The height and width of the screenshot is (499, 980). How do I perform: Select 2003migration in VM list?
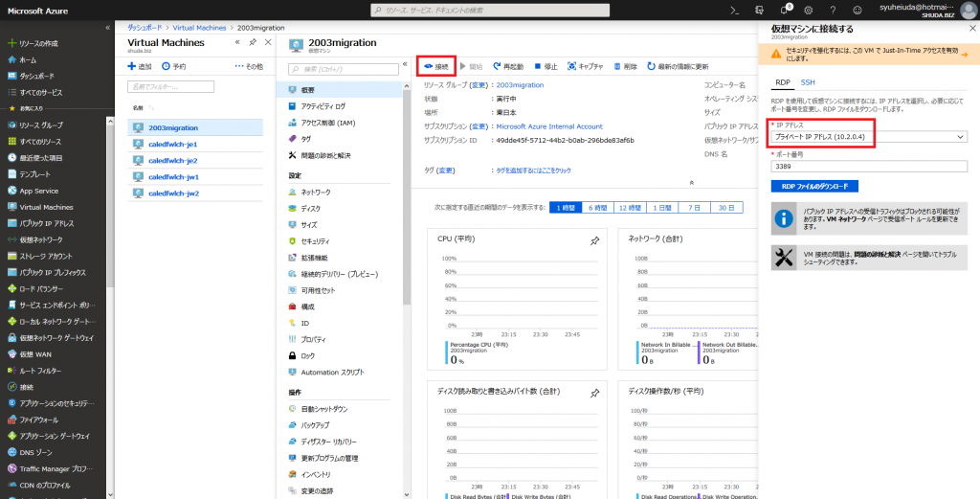coord(195,127)
